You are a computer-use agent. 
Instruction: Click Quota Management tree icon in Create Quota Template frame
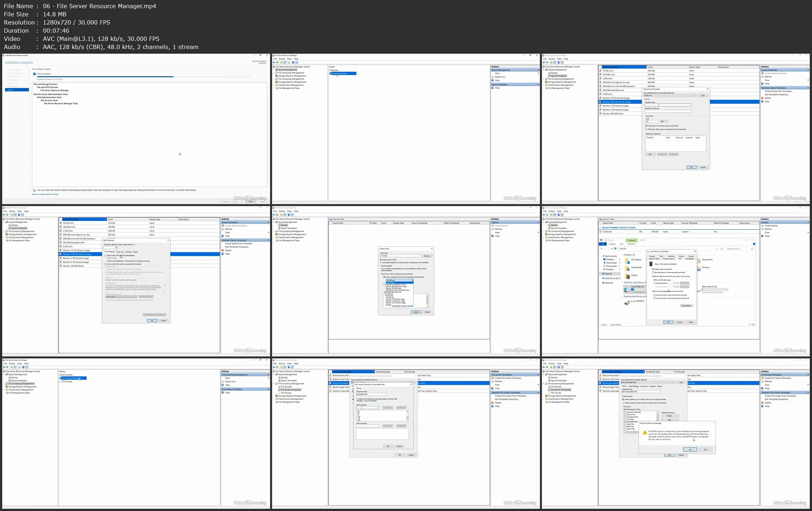click(546, 70)
